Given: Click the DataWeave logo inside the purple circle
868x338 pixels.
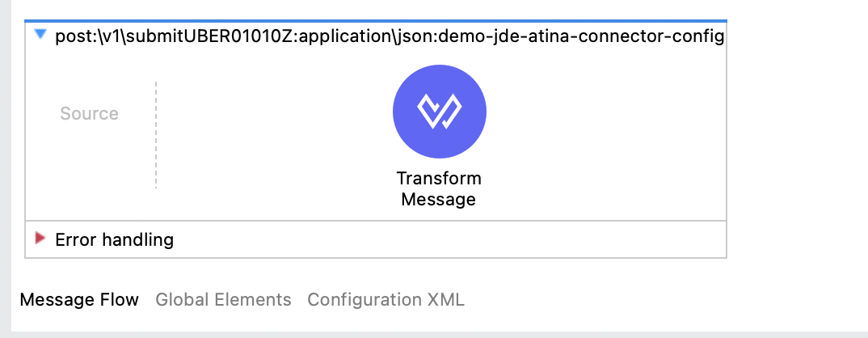Looking at the screenshot, I should point(439,112).
